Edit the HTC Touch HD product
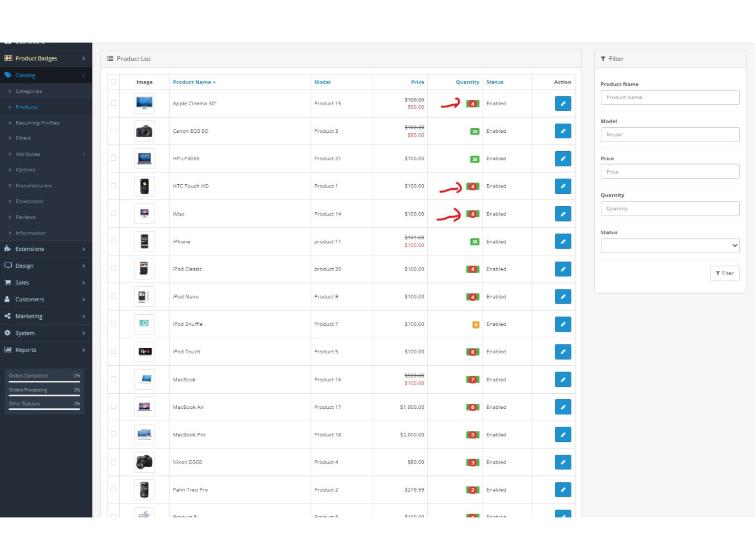This screenshot has height=560, width=756. (x=562, y=186)
